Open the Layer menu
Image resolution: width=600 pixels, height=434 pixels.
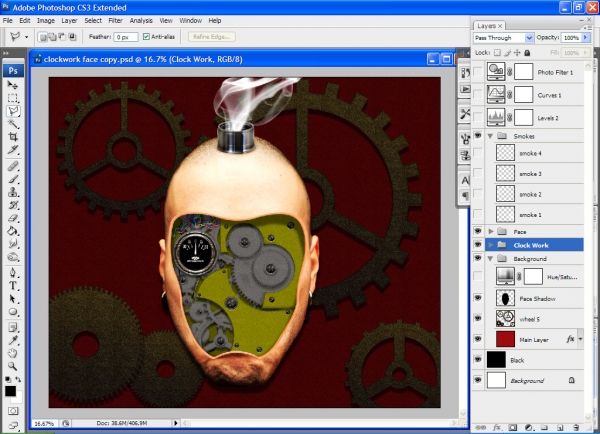tap(69, 21)
